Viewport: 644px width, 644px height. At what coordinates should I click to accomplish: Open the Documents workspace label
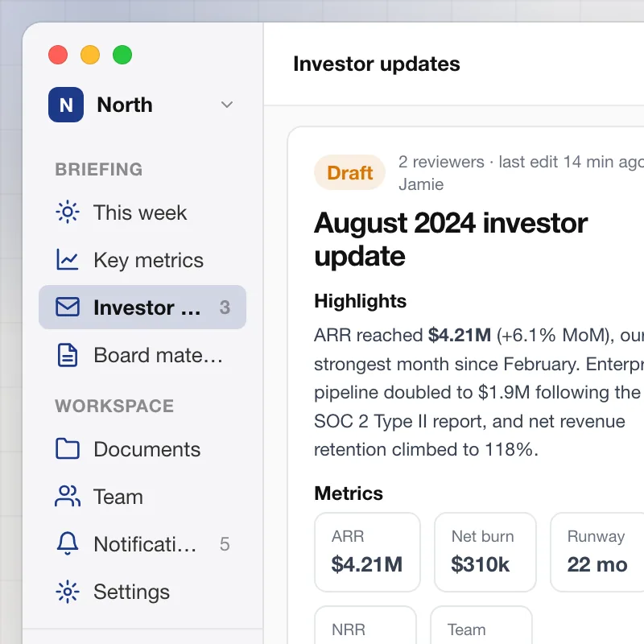147,449
